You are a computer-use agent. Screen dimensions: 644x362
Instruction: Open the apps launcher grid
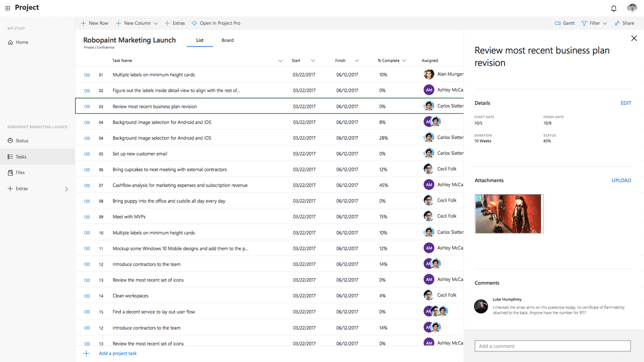pyautogui.click(x=7, y=7)
